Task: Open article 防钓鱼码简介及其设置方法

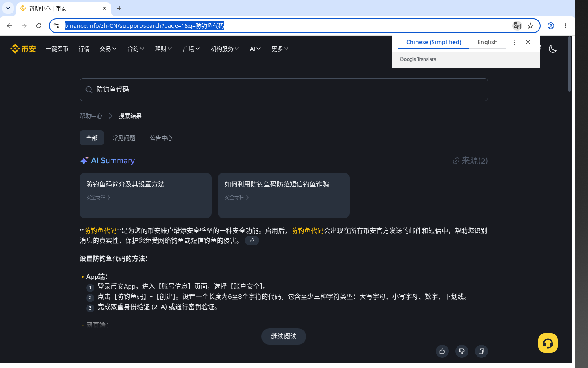Action: [x=145, y=195]
